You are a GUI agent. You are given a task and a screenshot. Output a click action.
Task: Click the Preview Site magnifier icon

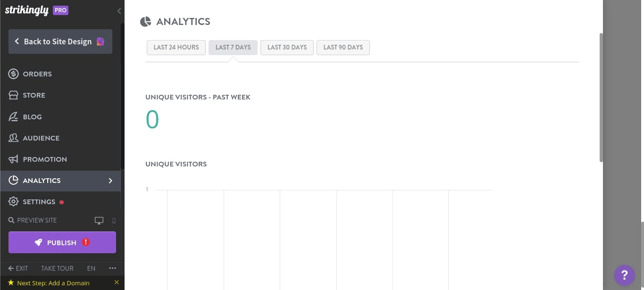(10, 220)
